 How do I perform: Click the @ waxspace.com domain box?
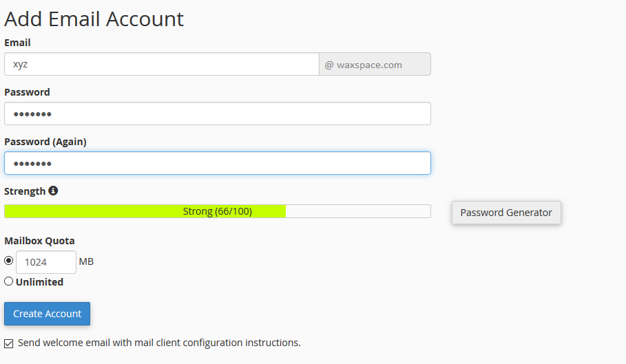(375, 64)
